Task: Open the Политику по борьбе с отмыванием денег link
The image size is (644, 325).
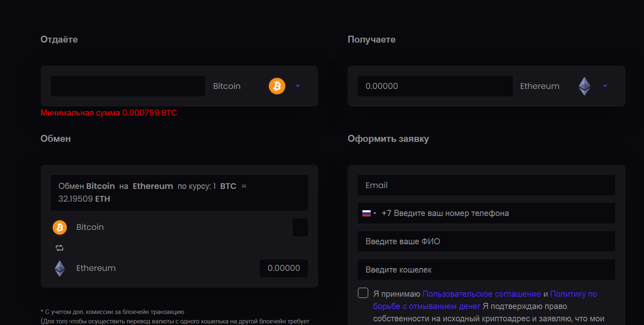Action: click(485, 300)
